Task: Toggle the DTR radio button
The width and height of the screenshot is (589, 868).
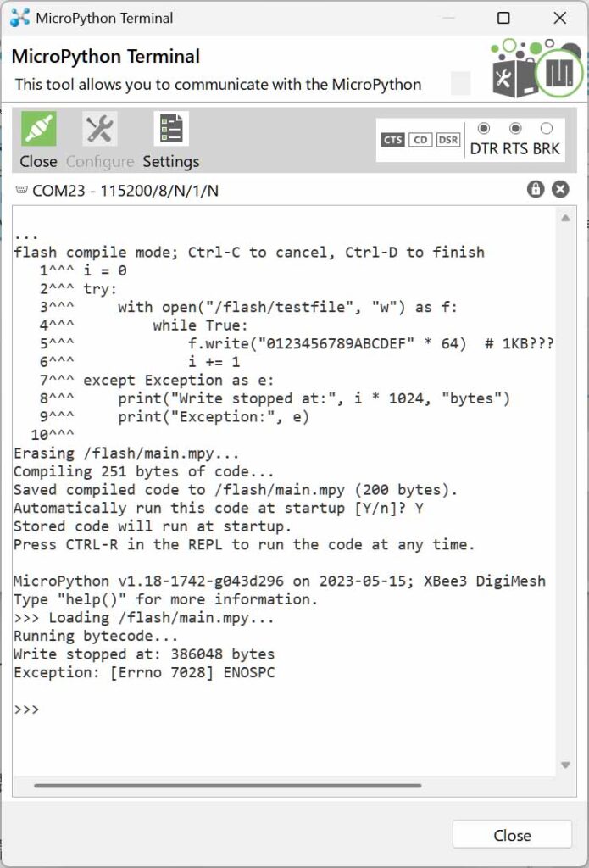Action: click(484, 129)
